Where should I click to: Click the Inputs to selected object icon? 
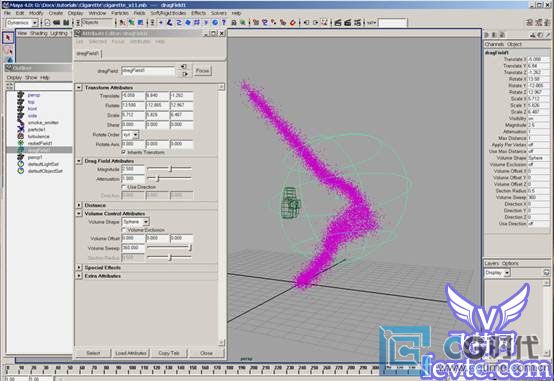[306, 23]
